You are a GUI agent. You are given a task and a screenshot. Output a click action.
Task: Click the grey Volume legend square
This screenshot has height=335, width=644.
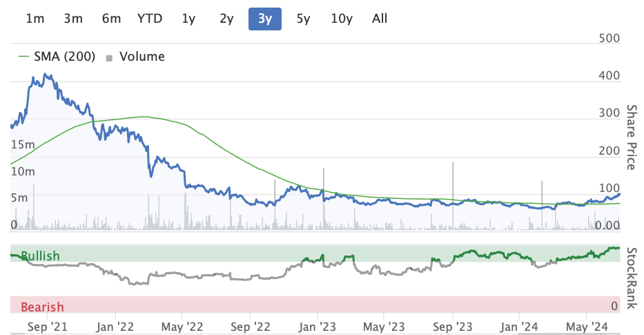[109, 59]
